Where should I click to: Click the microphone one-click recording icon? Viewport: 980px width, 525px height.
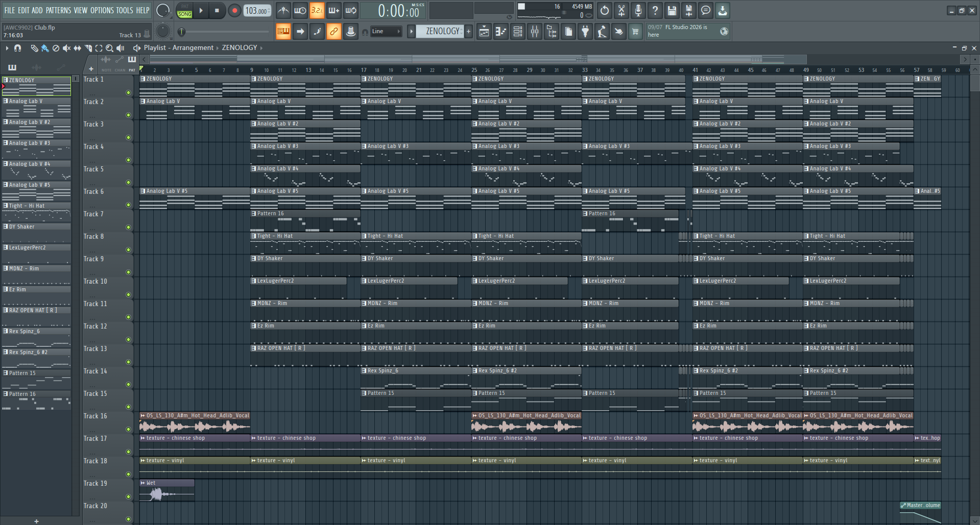pyautogui.click(x=638, y=10)
